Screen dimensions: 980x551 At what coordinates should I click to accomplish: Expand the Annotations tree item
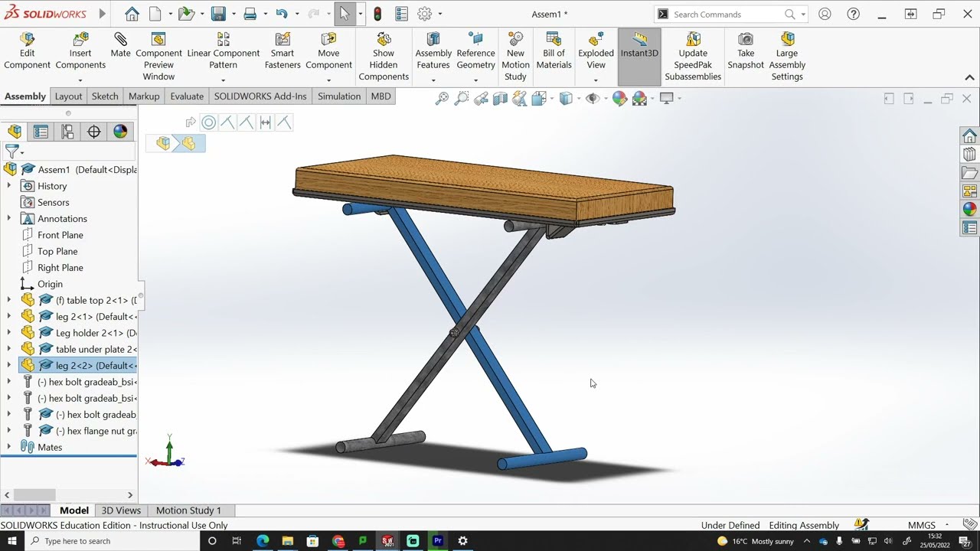[9, 219]
